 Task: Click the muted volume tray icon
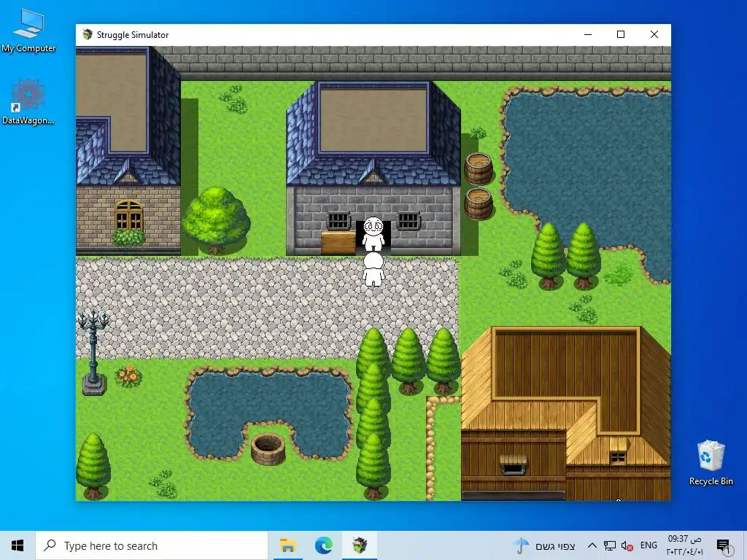coord(627,545)
